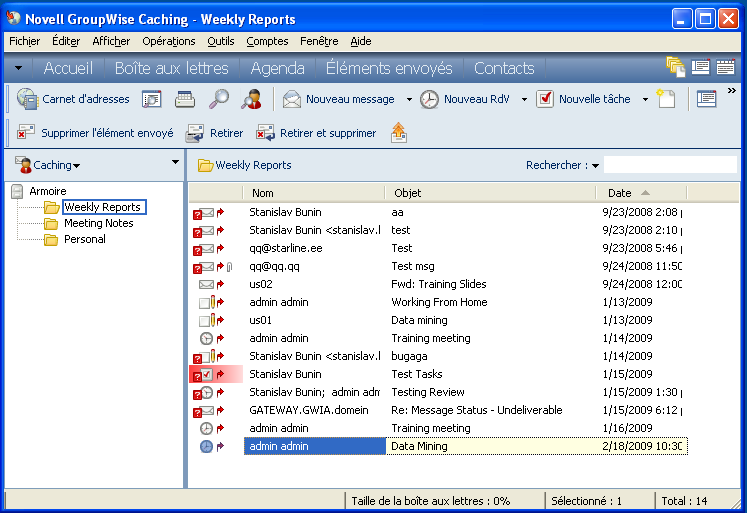Sort the list by the Date column header
Image resolution: width=747 pixels, height=513 pixels.
click(620, 193)
